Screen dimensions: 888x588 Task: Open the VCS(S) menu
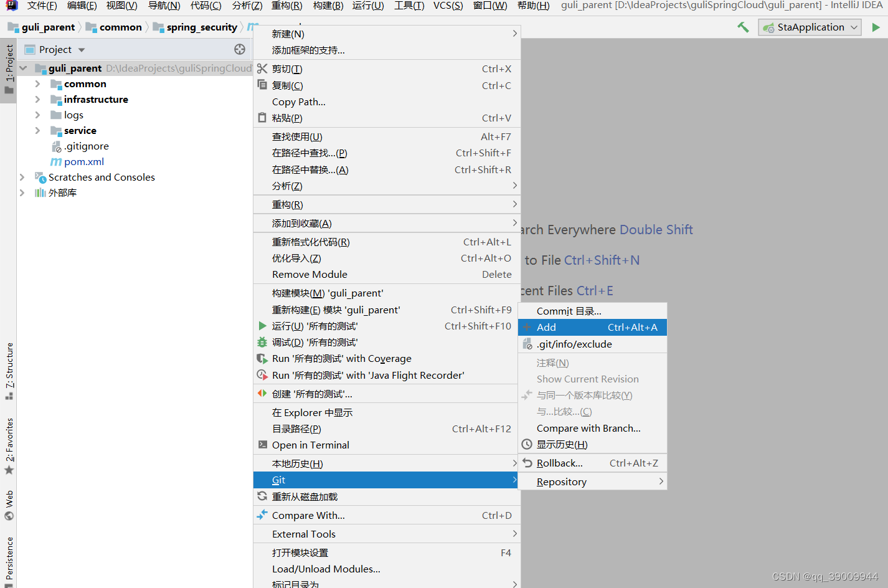pos(448,6)
